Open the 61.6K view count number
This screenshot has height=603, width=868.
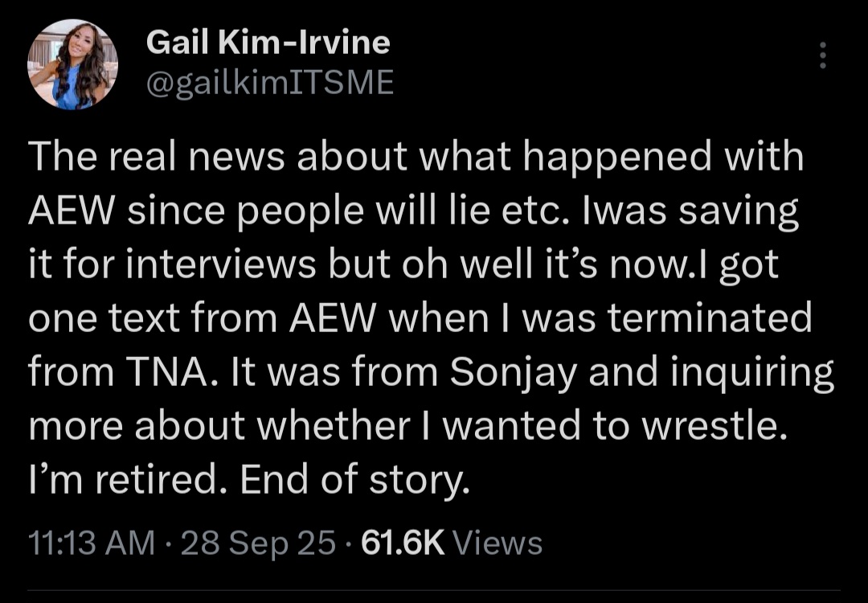[403, 544]
